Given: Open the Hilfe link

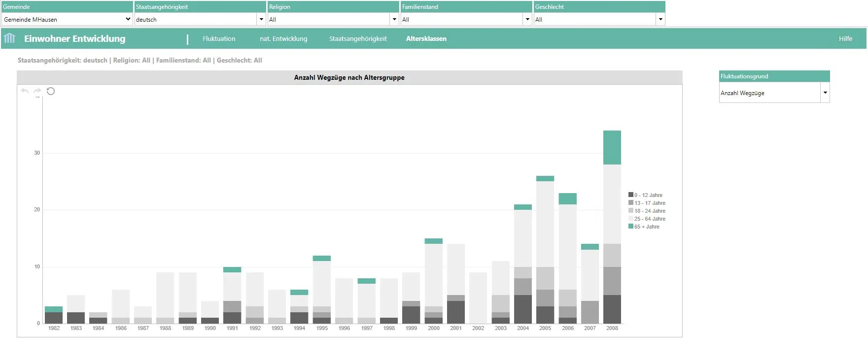Looking at the screenshot, I should (x=845, y=39).
